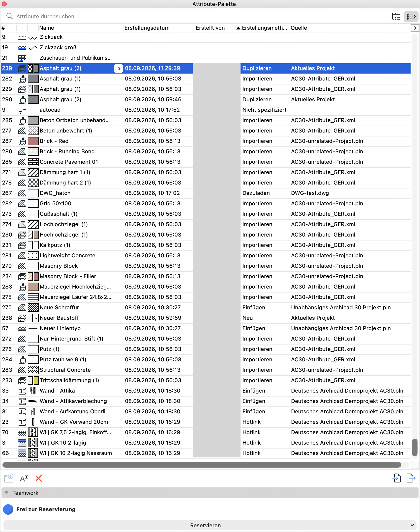
Task: Open the Aktuelles Projekt link in selected row
Action: (313, 68)
